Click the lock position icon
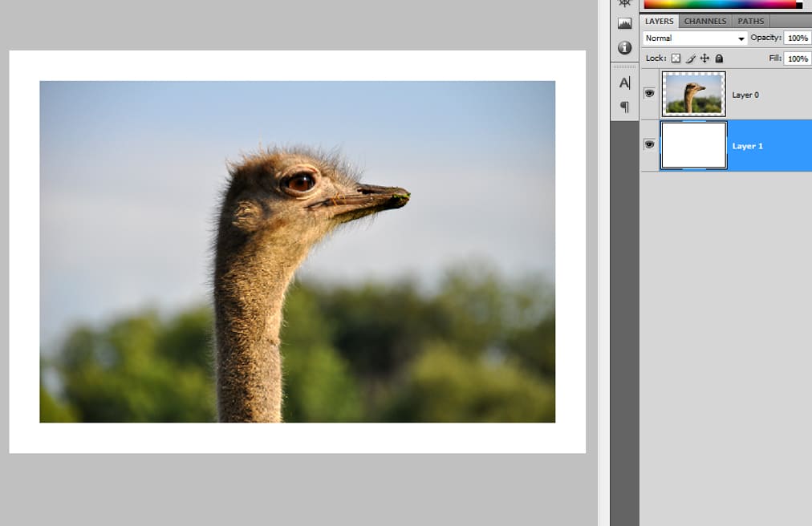 pyautogui.click(x=704, y=59)
